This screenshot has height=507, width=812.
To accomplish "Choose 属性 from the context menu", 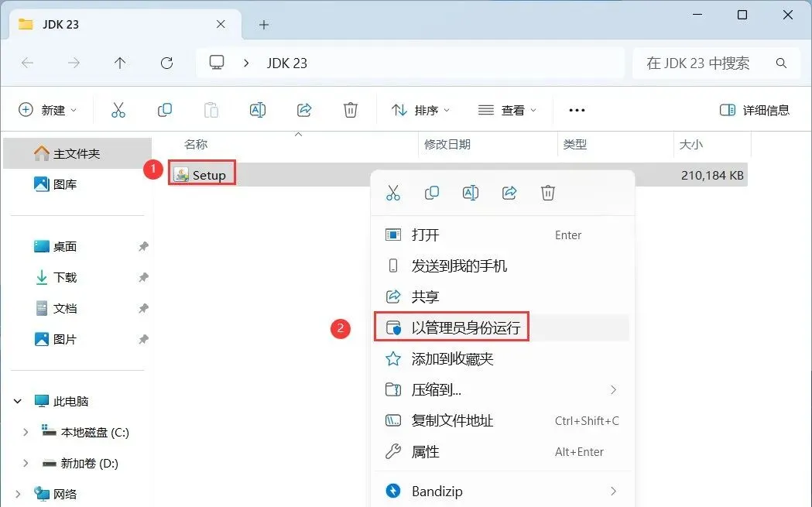I will point(502,451).
